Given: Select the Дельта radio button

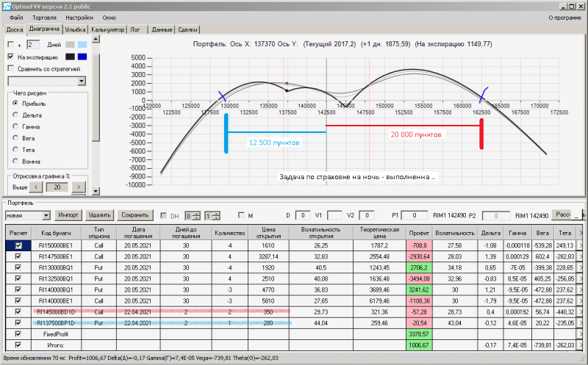Looking at the screenshot, I should click(x=15, y=115).
